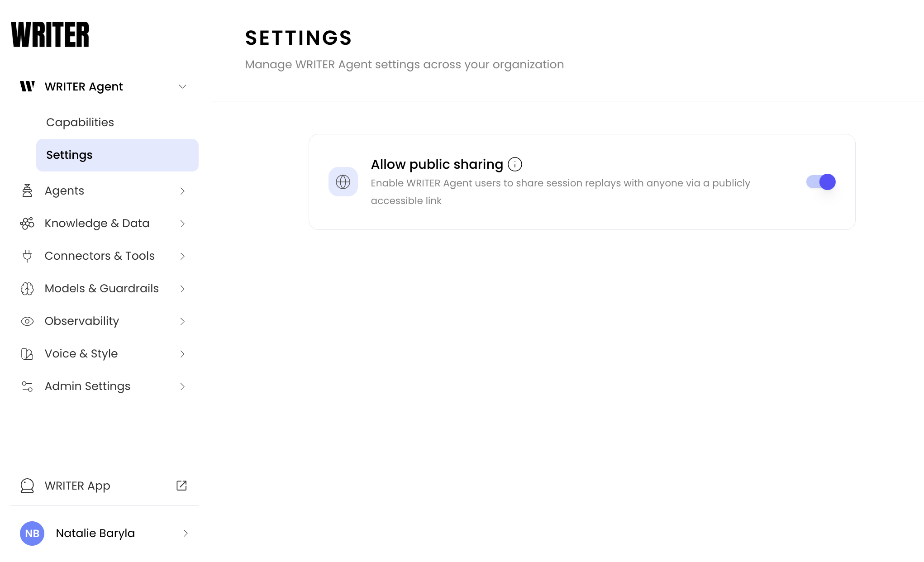Click the Connectors & Tools plug icon

[27, 256]
